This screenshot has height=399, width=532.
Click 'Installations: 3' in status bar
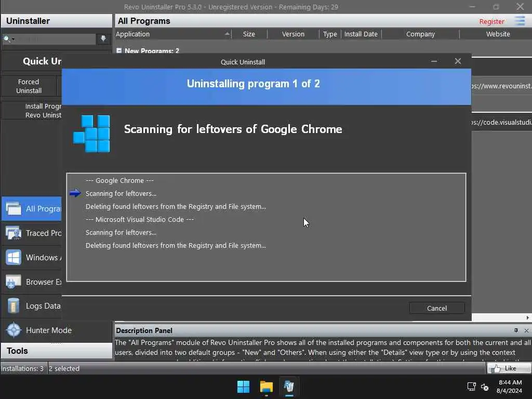click(22, 368)
